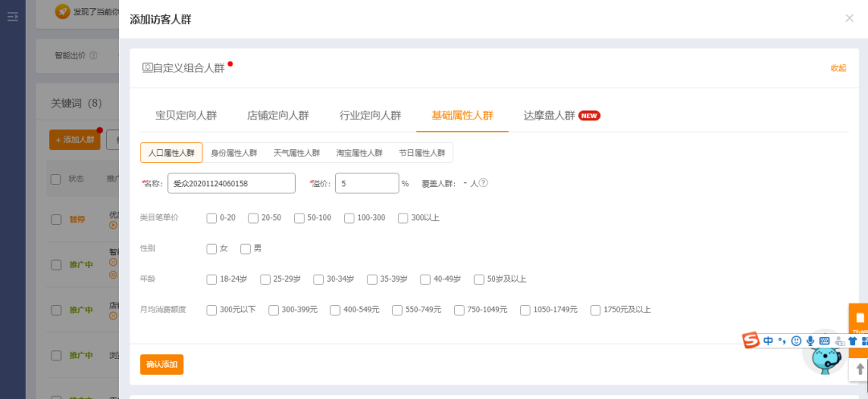868x399 pixels.
Task: Click the sidebar collapse menu icon
Action: [13, 16]
